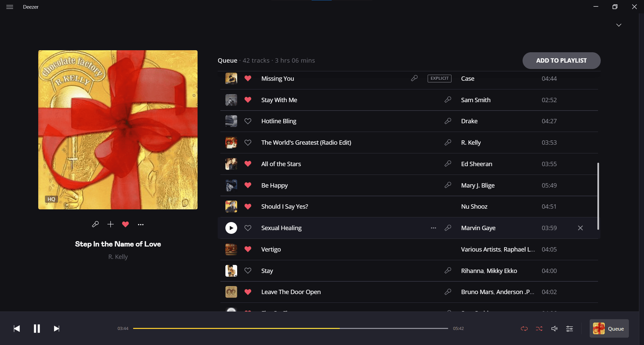Add current track with the plus icon
This screenshot has width=644, height=345.
(110, 224)
